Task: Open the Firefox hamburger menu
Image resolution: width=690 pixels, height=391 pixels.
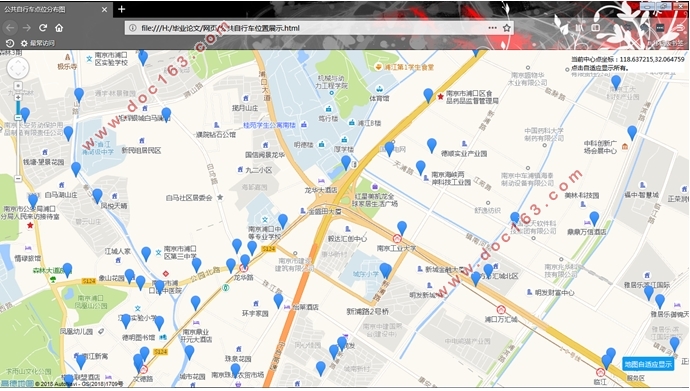Action: pyautogui.click(x=680, y=27)
